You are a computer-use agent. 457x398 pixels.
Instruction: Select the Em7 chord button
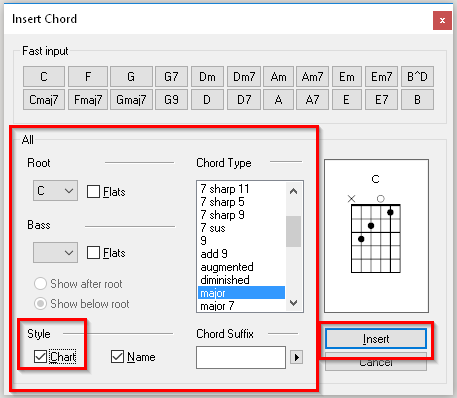click(x=381, y=77)
